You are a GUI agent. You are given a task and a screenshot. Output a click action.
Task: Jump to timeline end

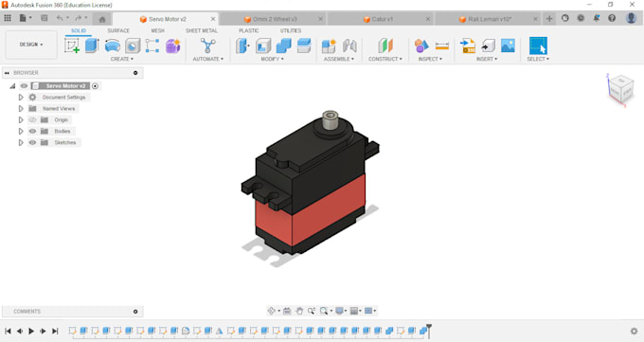(55, 331)
